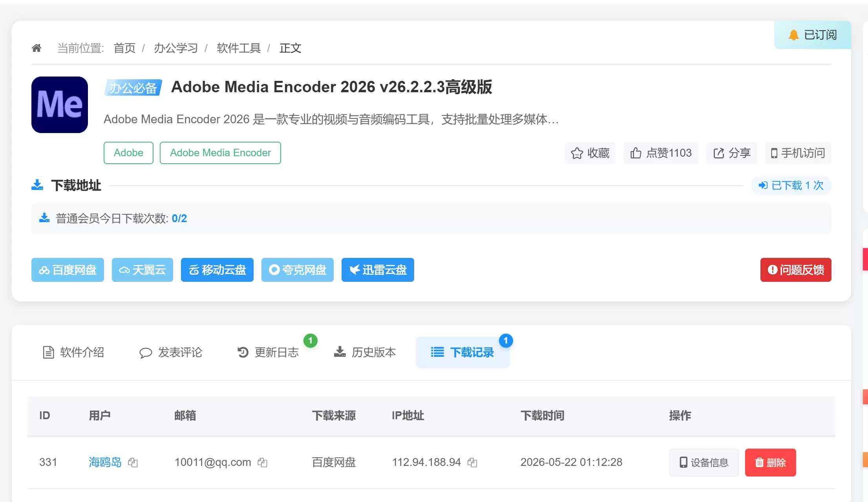Click the 正文 breadcrumb text
This screenshot has height=502, width=868.
pos(291,48)
